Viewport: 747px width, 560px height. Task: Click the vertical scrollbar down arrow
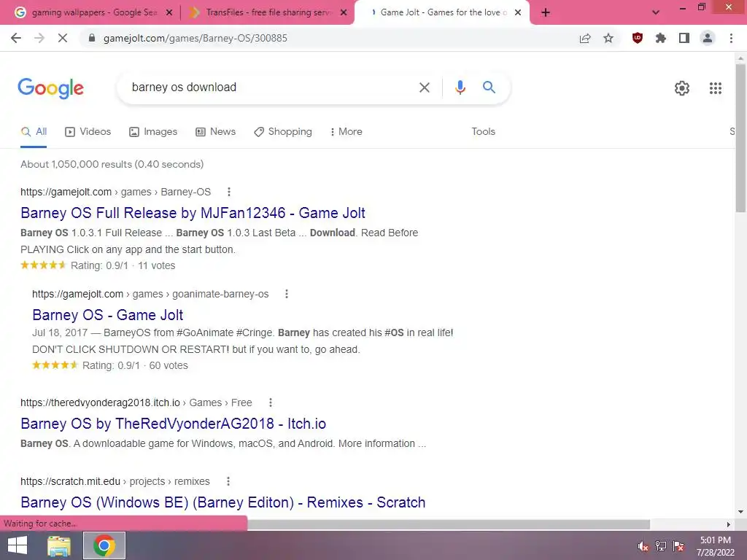tap(740, 512)
